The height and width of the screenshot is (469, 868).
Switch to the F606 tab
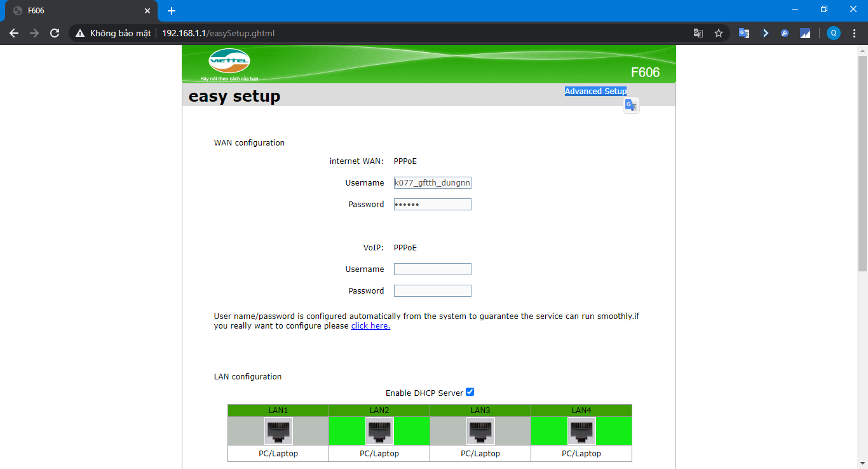[x=81, y=11]
